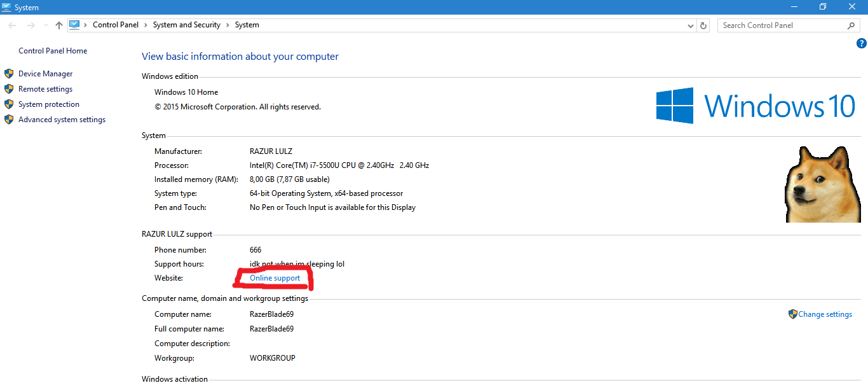Open the recent locations dropdown arrow
This screenshot has height=390, width=868.
45,25
